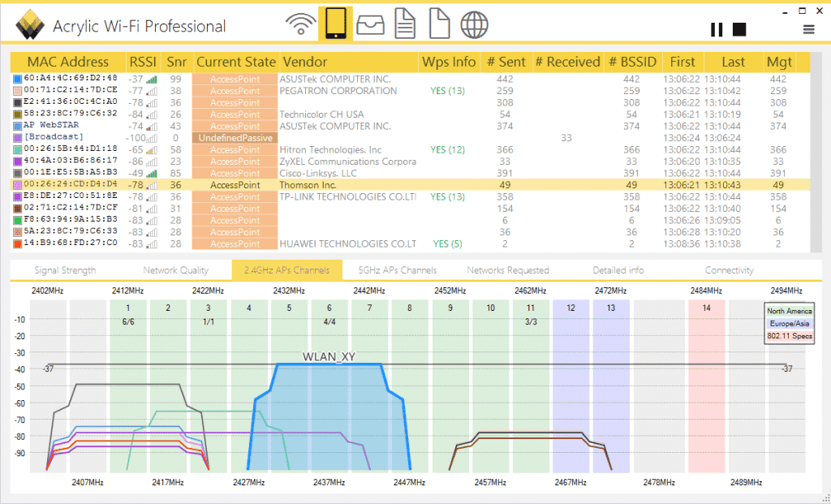Click the Thomson Inc. vendor cell
This screenshot has height=504, width=831.
point(308,185)
